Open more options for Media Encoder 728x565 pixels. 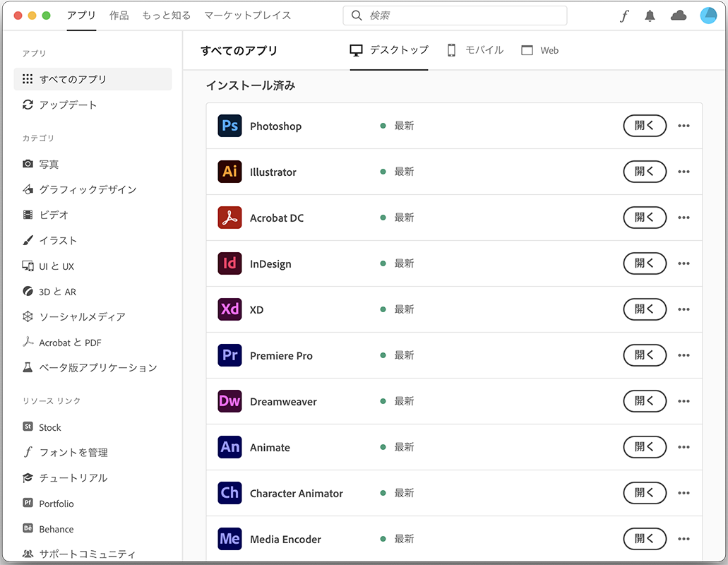coord(684,539)
